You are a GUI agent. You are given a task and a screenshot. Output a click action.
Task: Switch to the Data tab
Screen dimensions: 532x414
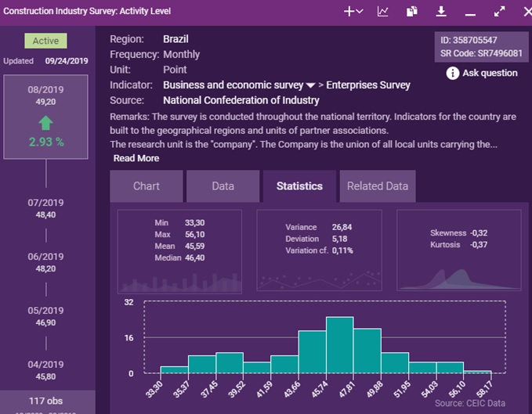[x=223, y=186]
